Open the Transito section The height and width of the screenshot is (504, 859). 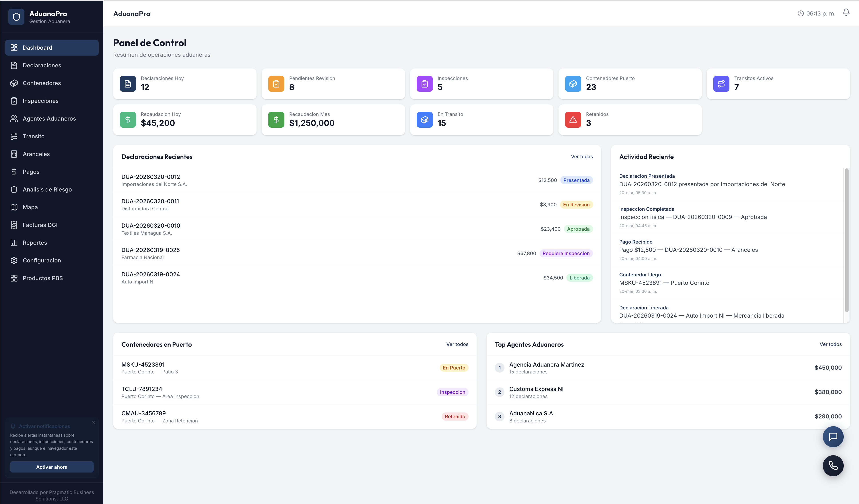click(x=33, y=136)
